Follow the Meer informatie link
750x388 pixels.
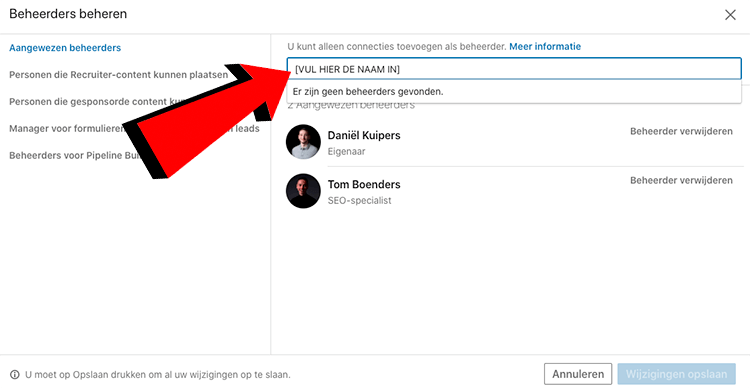tap(545, 46)
